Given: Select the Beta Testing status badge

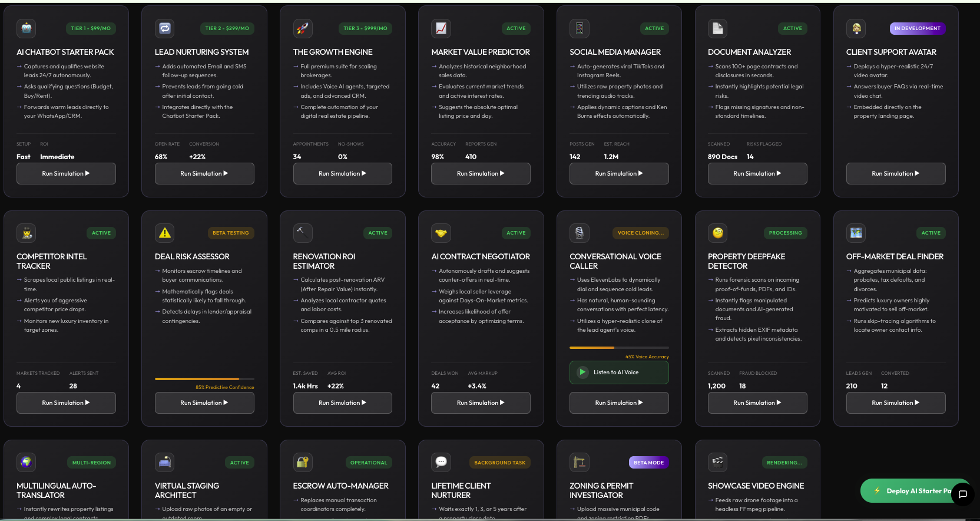Looking at the screenshot, I should (x=230, y=233).
